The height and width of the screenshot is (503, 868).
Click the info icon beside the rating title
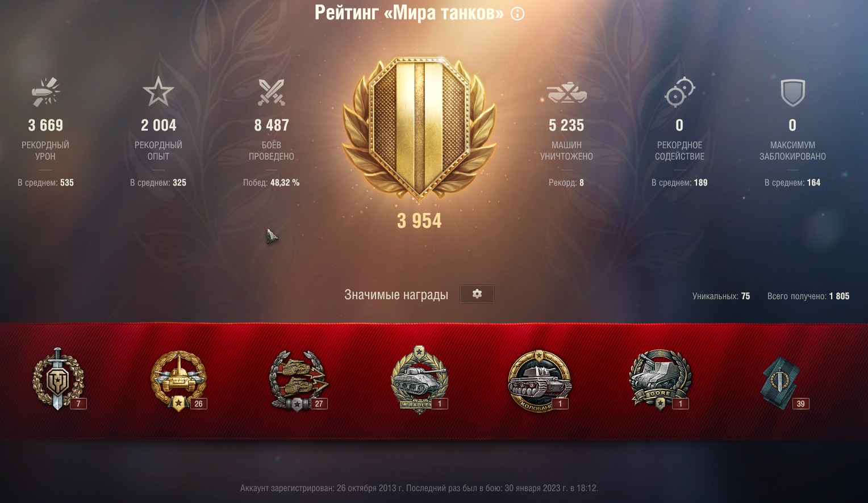click(518, 14)
